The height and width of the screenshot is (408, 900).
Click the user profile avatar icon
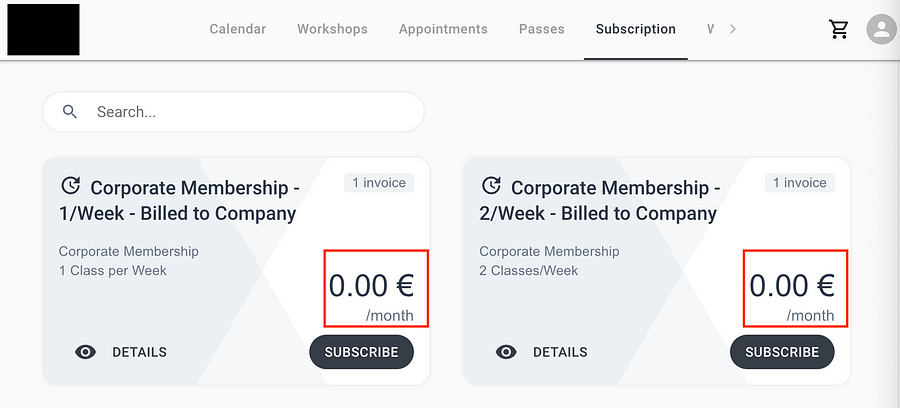click(881, 29)
